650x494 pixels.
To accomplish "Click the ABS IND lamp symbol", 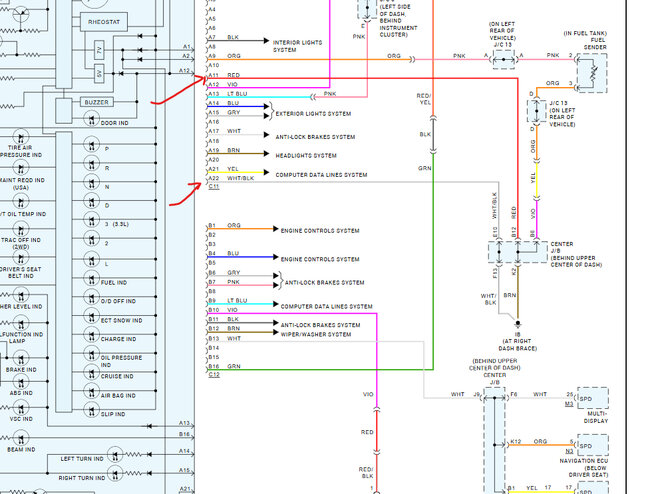I will (x=21, y=381).
